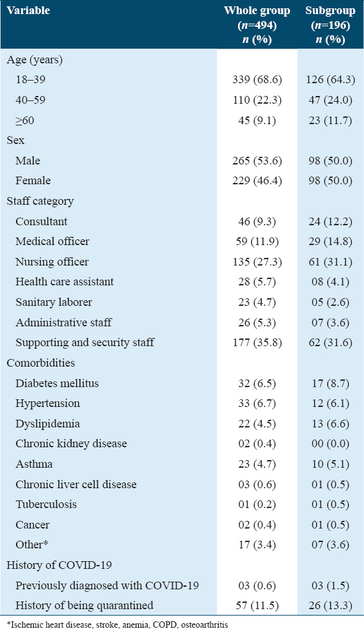Select the Subgroup column header

pyautogui.click(x=330, y=25)
